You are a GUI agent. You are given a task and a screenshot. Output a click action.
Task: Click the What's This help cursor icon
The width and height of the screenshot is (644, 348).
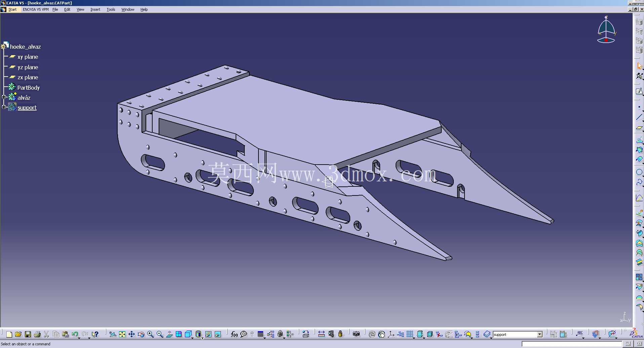[95, 334]
